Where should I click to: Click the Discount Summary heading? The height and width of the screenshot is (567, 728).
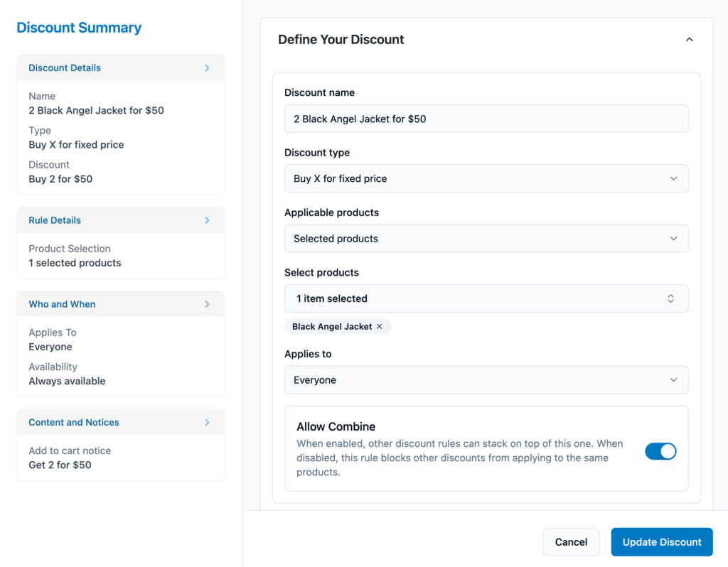point(79,28)
